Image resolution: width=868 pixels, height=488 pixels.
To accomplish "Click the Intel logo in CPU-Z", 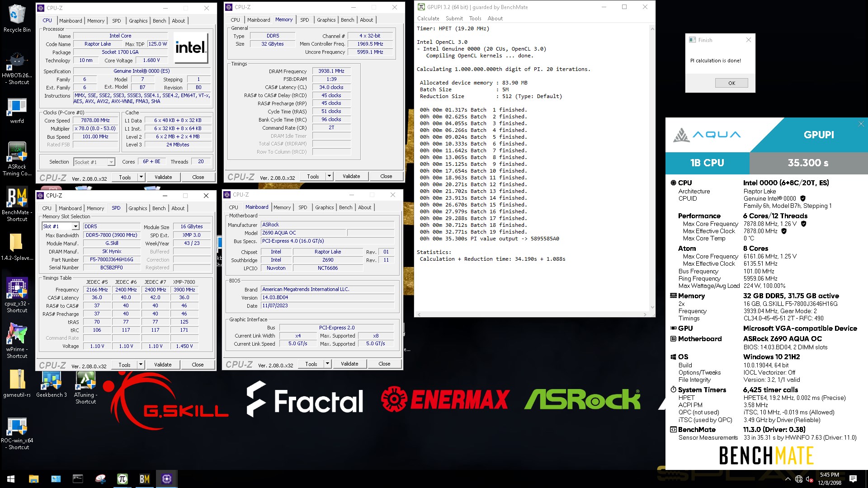I will pos(191,48).
